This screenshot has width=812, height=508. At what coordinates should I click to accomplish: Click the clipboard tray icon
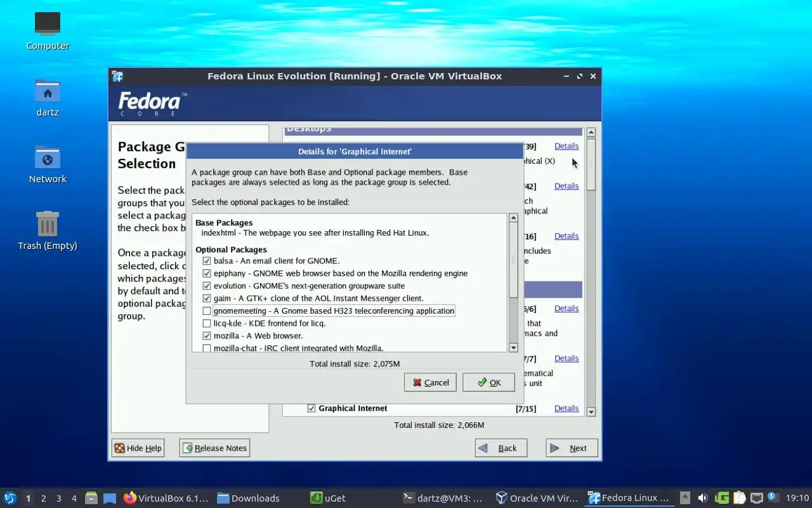(739, 498)
